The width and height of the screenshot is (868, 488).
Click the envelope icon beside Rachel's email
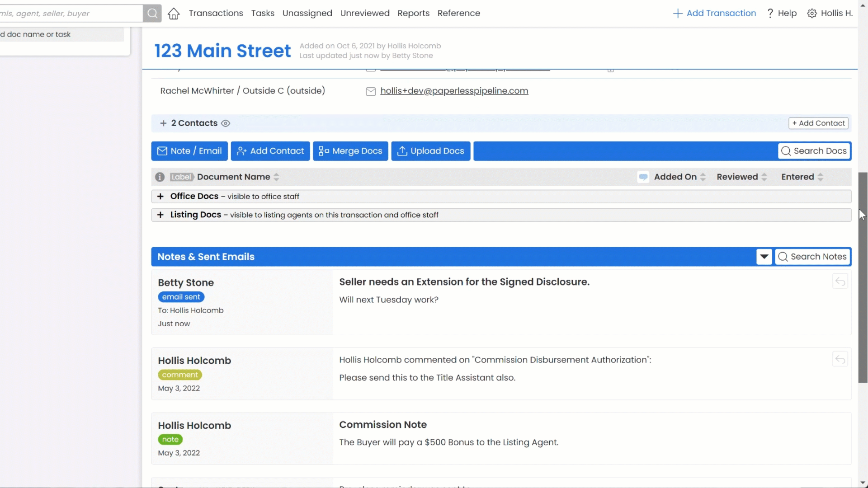[371, 91]
